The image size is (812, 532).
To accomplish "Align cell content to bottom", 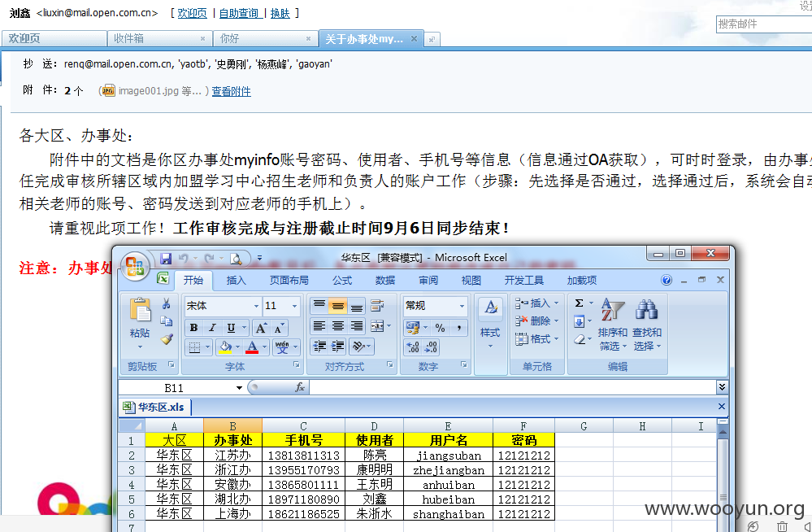I will click(357, 306).
